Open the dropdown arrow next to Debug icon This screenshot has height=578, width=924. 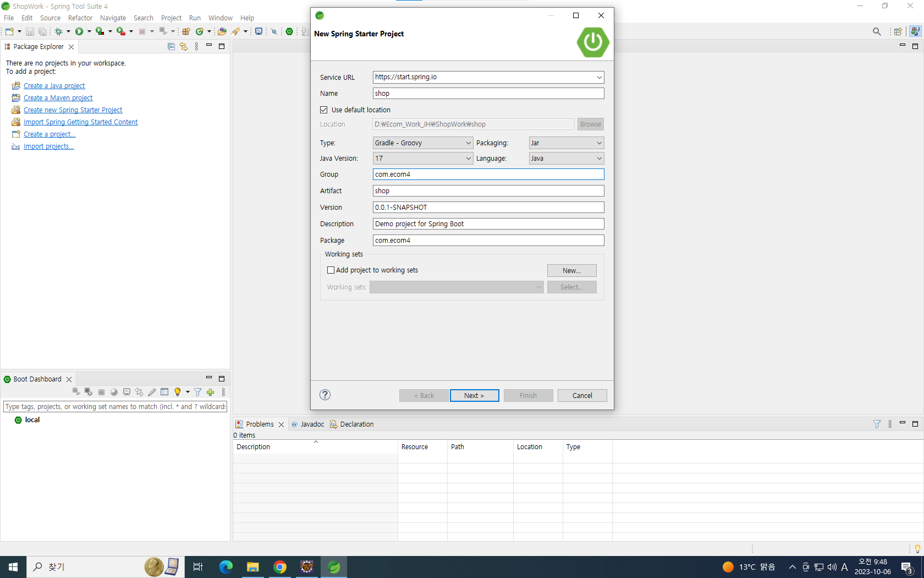pos(68,31)
